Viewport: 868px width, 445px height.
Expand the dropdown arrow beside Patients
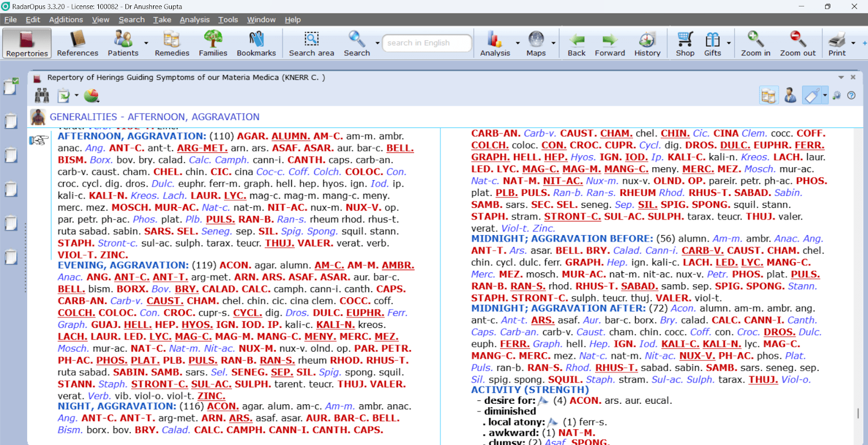point(146,43)
